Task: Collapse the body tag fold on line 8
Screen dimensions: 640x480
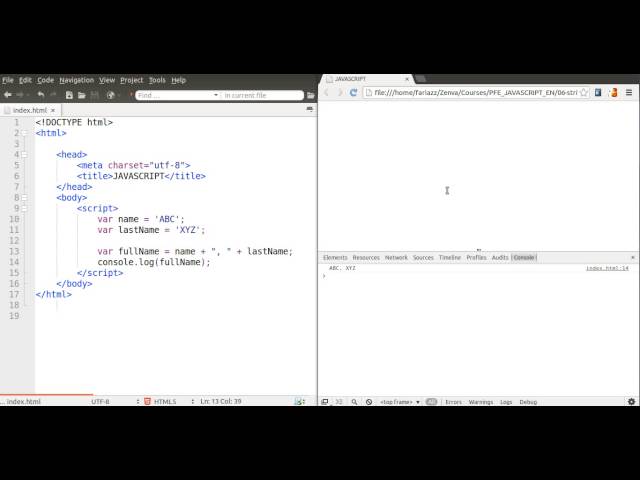Action: (24, 198)
